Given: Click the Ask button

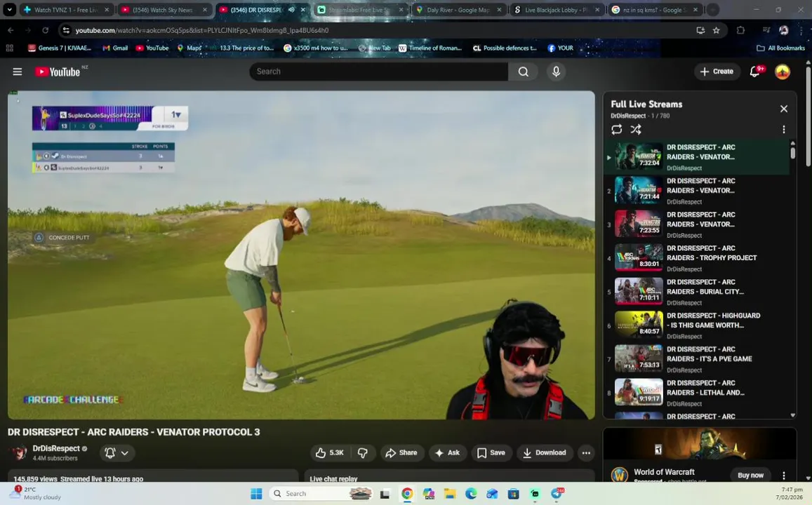Looking at the screenshot, I should click(x=447, y=452).
